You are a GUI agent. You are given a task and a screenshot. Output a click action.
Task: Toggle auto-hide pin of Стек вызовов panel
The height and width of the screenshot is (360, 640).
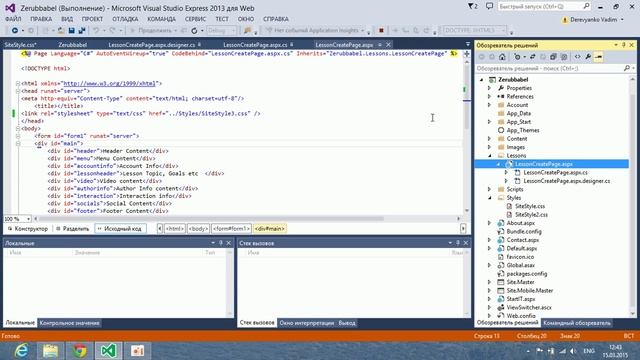[458, 243]
